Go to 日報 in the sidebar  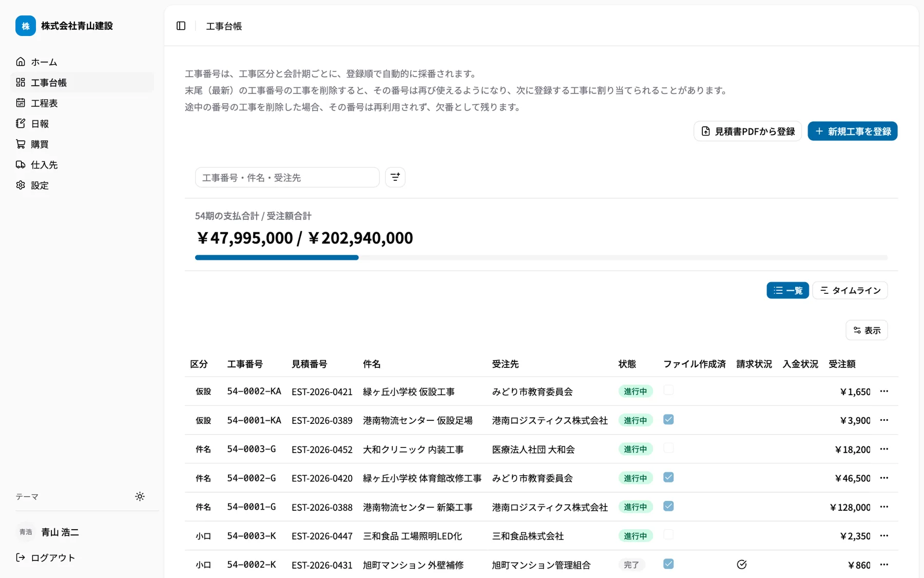[x=82, y=123]
